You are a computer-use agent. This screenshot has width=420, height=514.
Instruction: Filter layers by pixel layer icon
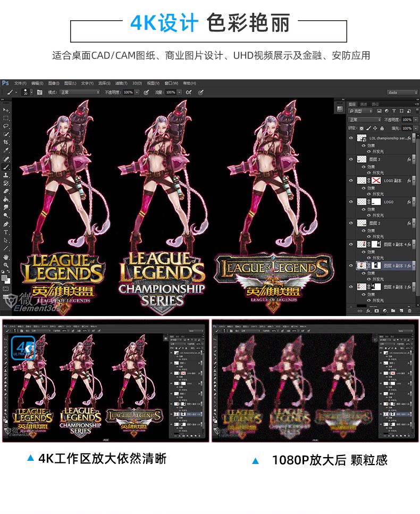click(380, 111)
